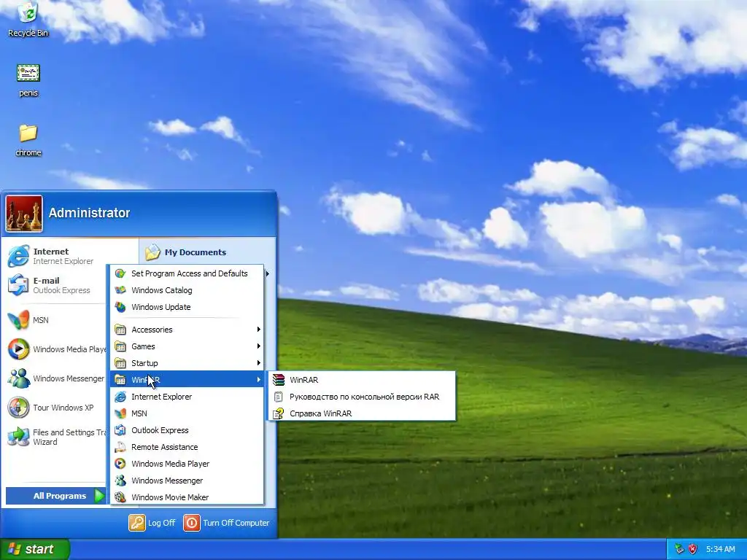Click the Administrator user name text
Screen dimensions: 747x560
tap(89, 213)
